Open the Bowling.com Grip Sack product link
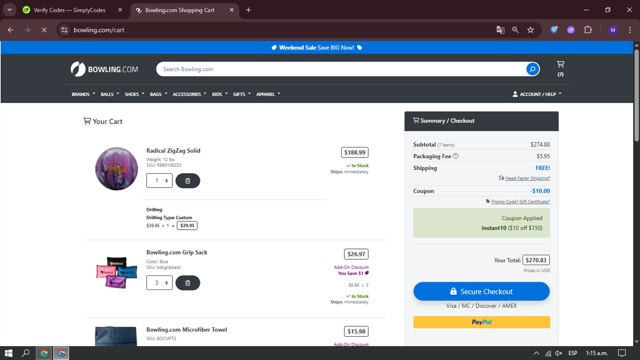Screen dimensions: 640x360 [177, 252]
